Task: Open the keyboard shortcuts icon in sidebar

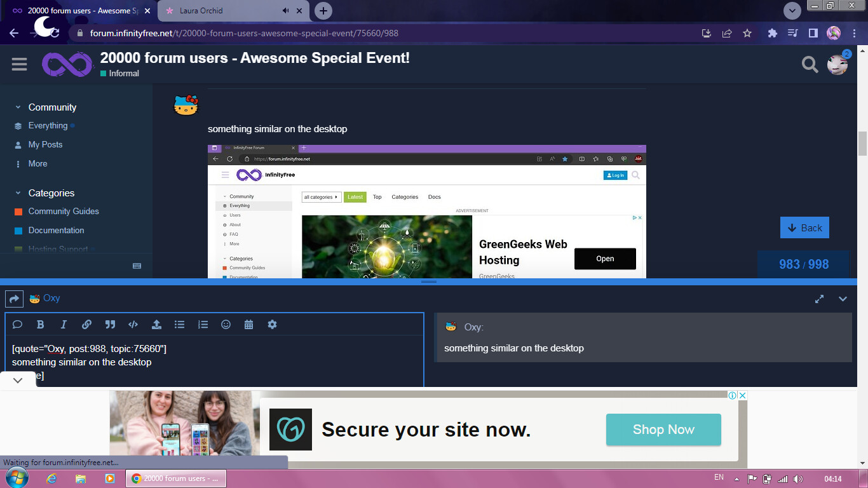Action: (137, 266)
